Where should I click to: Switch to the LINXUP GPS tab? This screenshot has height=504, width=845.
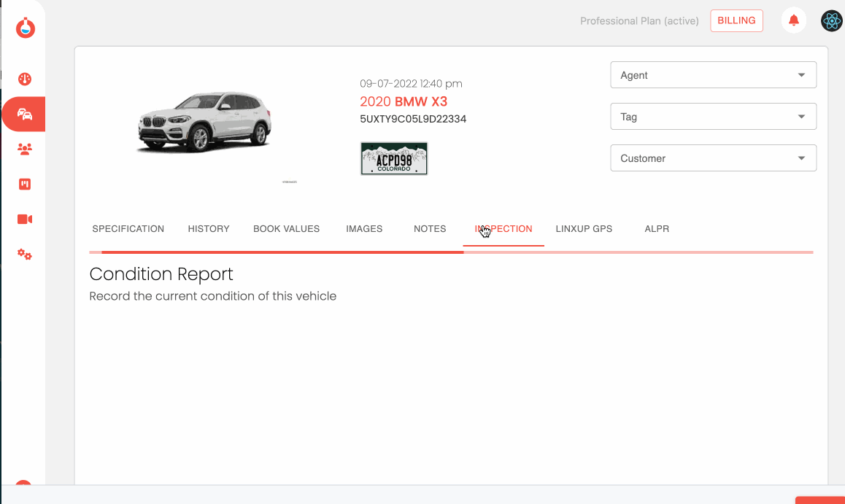584,229
